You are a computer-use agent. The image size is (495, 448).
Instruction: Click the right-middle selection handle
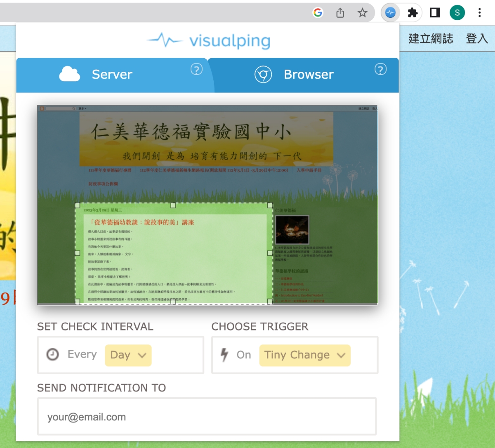tap(270, 253)
